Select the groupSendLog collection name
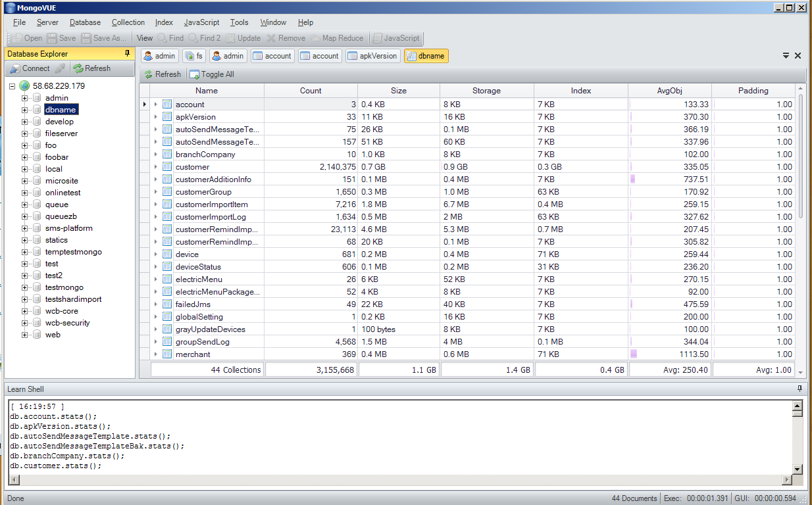This screenshot has width=812, height=505. click(x=203, y=342)
